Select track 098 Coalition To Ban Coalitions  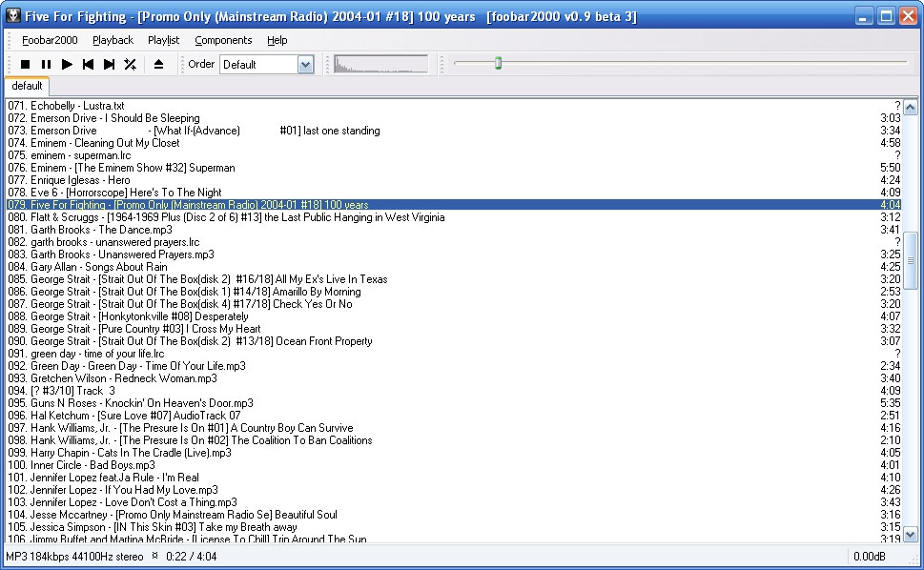click(x=453, y=439)
